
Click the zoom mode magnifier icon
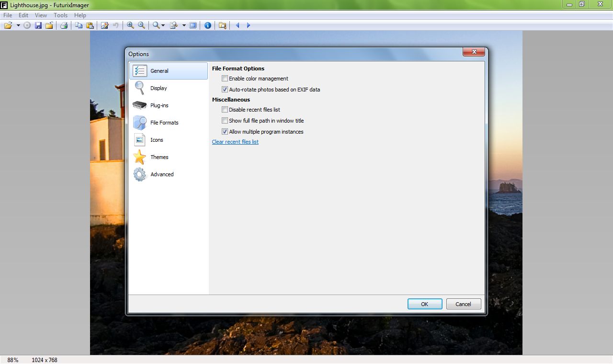156,25
